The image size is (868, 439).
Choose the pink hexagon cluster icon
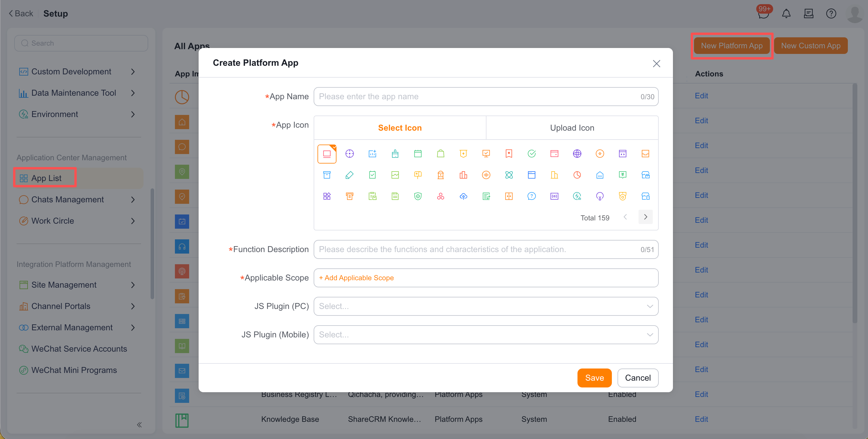pyautogui.click(x=441, y=196)
